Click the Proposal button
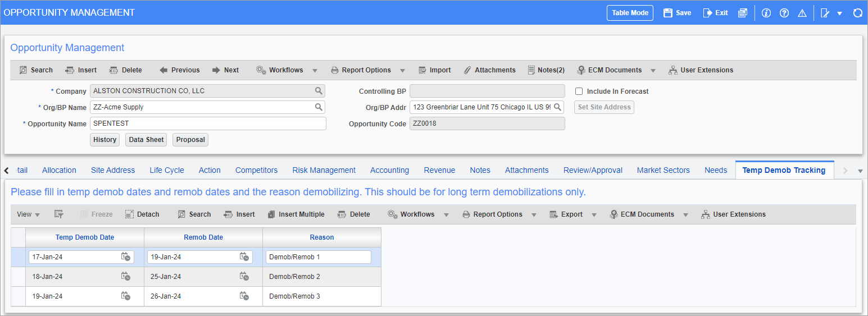868x316 pixels. [x=190, y=140]
